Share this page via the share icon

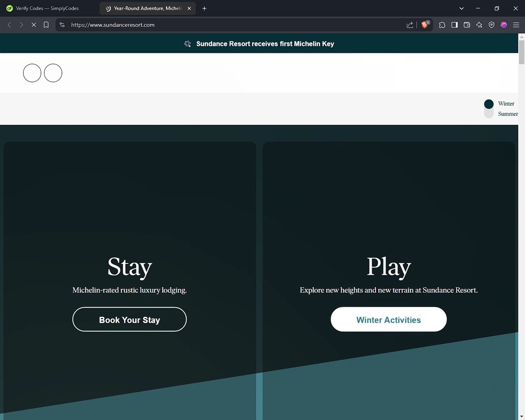point(410,25)
